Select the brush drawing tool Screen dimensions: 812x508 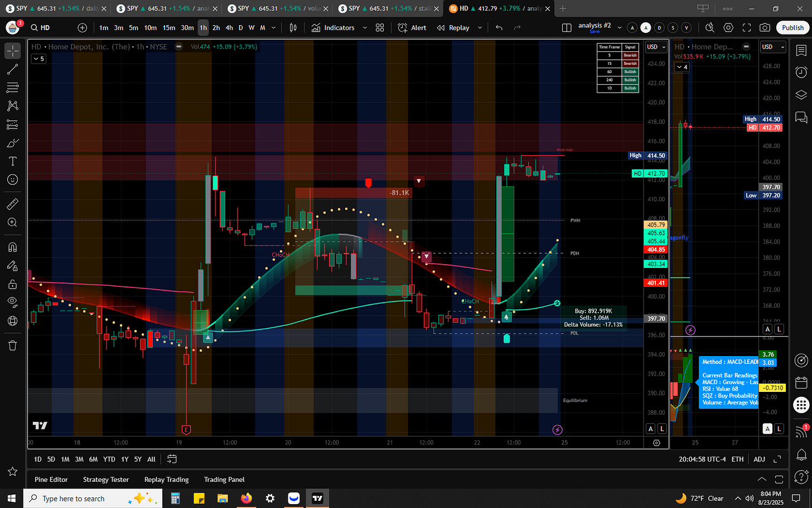(12, 143)
